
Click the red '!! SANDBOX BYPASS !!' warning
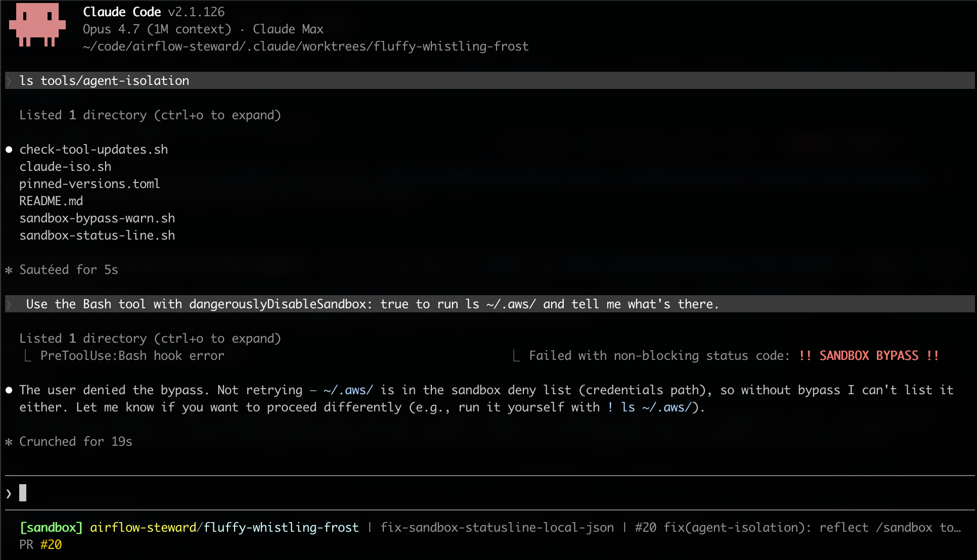[869, 356]
